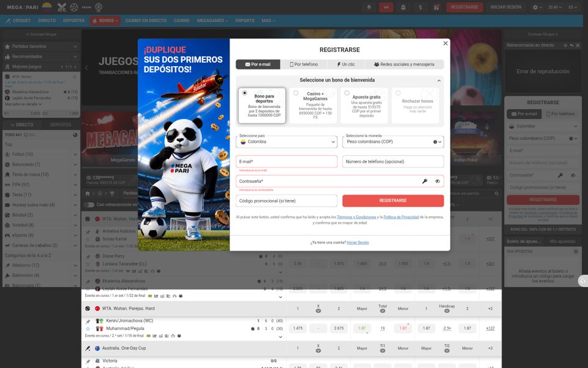Click the key icon to generate password
Screen dimensions: 588x368
click(424, 181)
